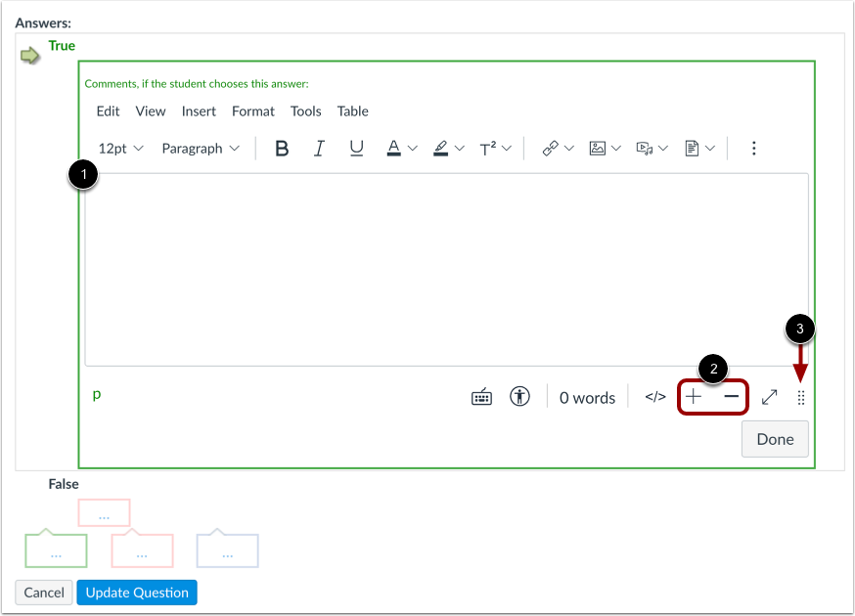Click the superscript T² icon
This screenshot has height=616, width=855.
pyautogui.click(x=488, y=149)
